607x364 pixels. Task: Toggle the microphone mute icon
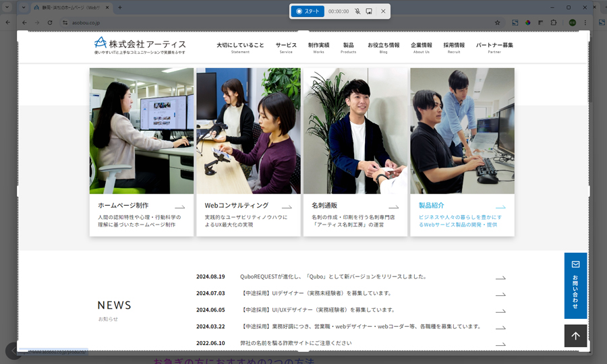[357, 11]
